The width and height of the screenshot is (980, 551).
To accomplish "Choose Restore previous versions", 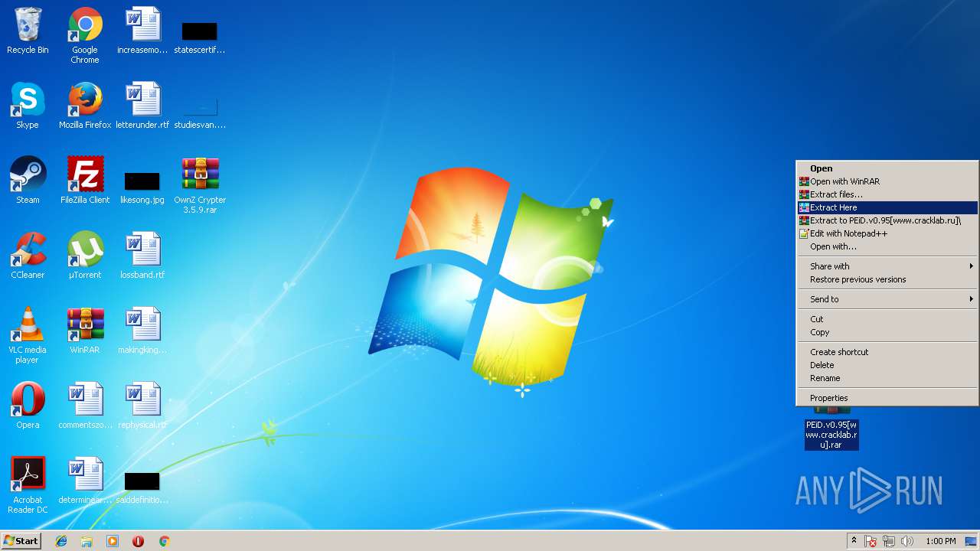I will [x=887, y=279].
